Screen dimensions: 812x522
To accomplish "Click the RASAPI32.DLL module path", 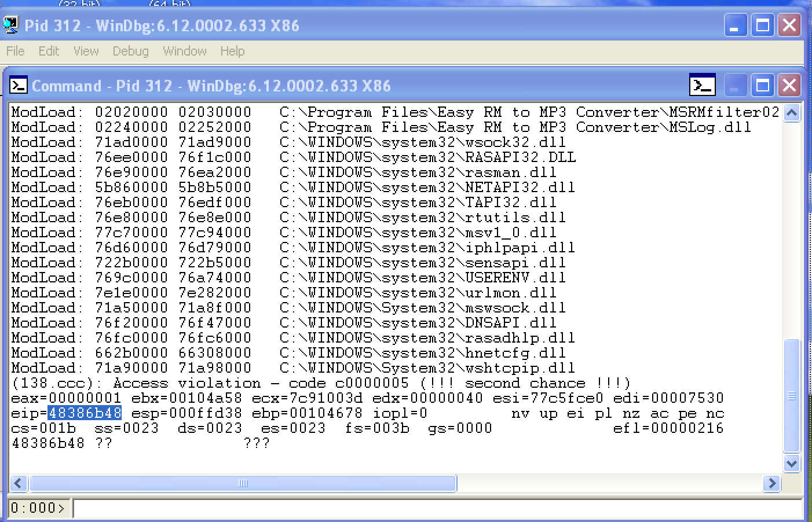I will click(x=427, y=157).
